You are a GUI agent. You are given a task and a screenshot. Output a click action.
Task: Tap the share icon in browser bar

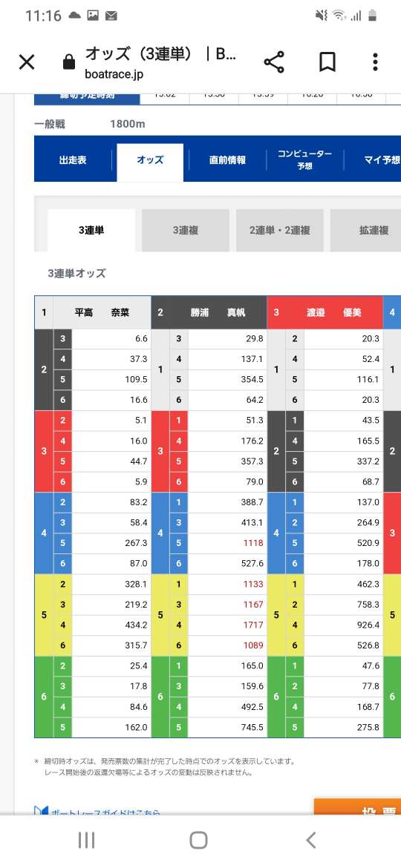[x=274, y=62]
